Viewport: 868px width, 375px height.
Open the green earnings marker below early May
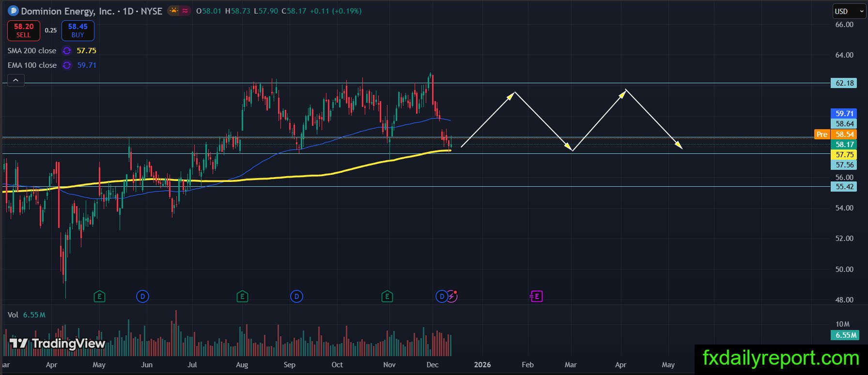tap(99, 296)
